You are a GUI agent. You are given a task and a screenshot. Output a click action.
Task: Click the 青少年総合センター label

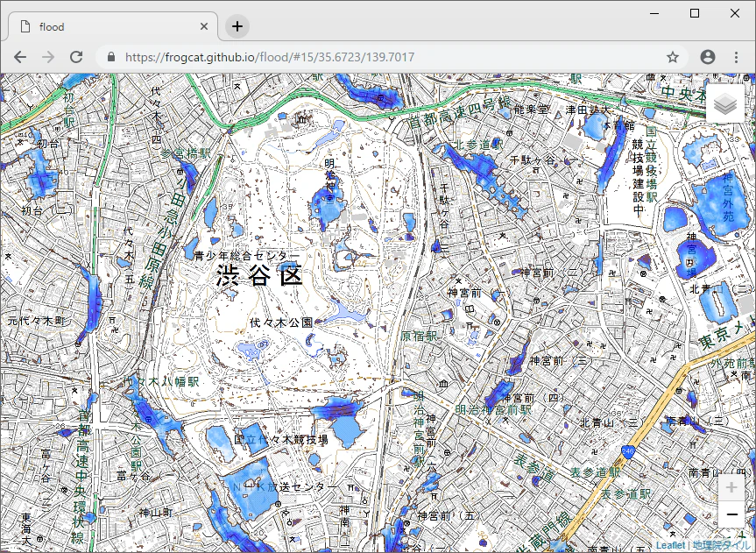(x=247, y=255)
